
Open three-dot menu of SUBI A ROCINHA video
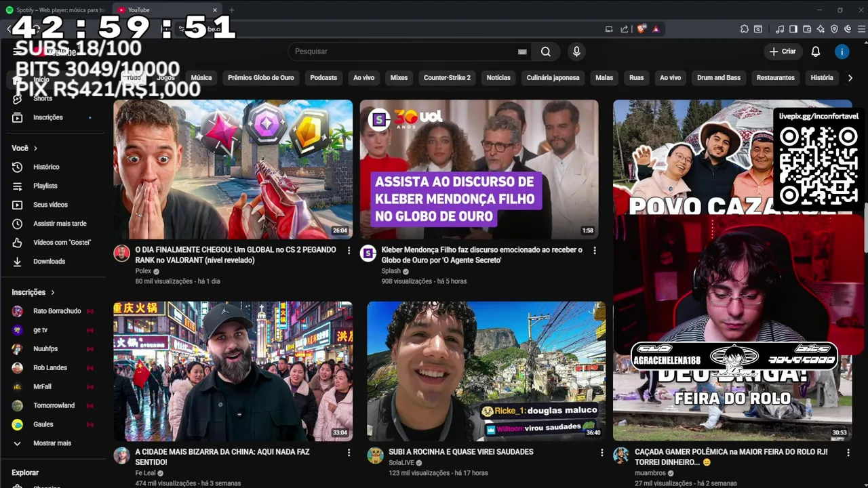click(601, 453)
